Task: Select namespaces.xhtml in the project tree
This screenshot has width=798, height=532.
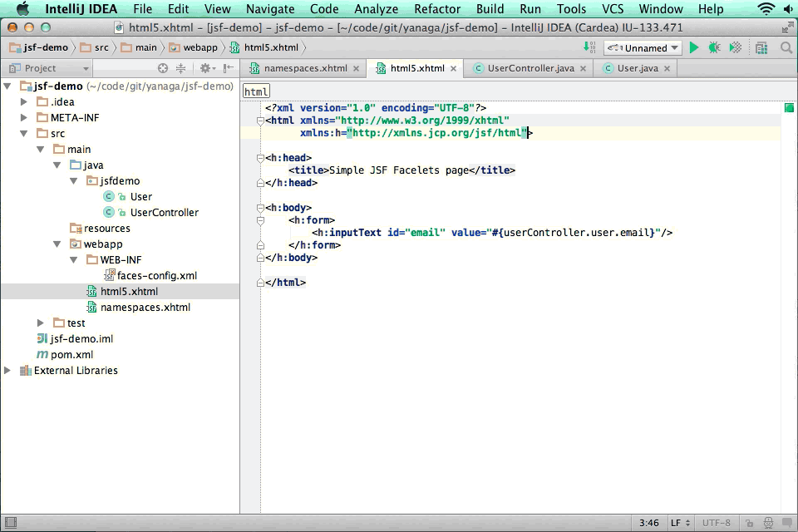Action: point(145,308)
